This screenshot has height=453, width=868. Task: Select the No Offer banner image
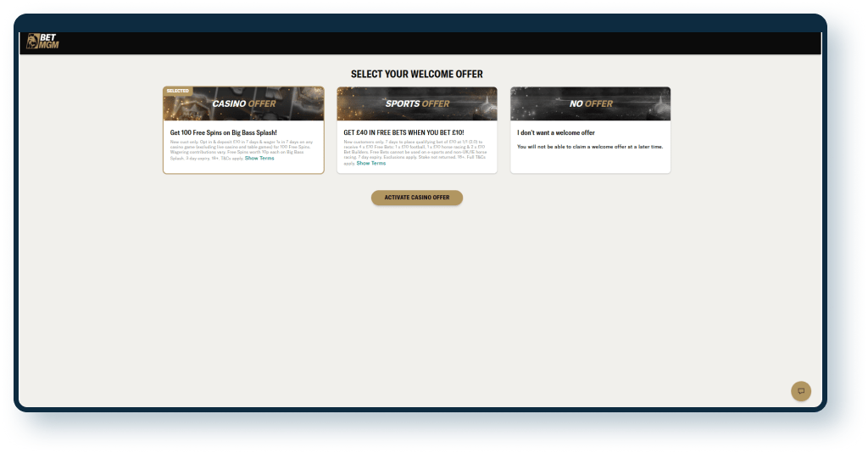coord(590,104)
